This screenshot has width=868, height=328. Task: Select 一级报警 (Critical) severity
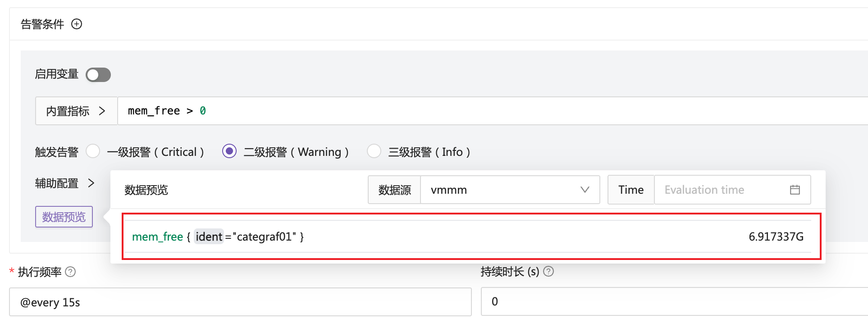pos(93,151)
